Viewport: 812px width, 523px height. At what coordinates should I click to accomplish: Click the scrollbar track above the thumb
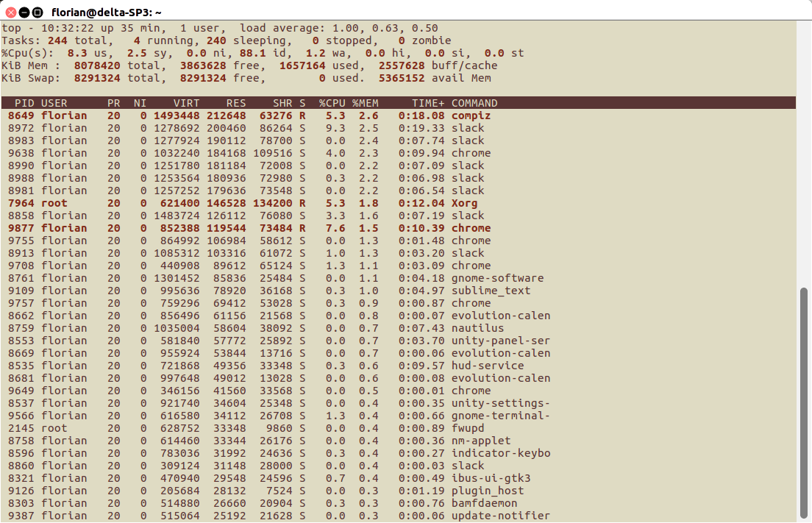click(x=804, y=147)
